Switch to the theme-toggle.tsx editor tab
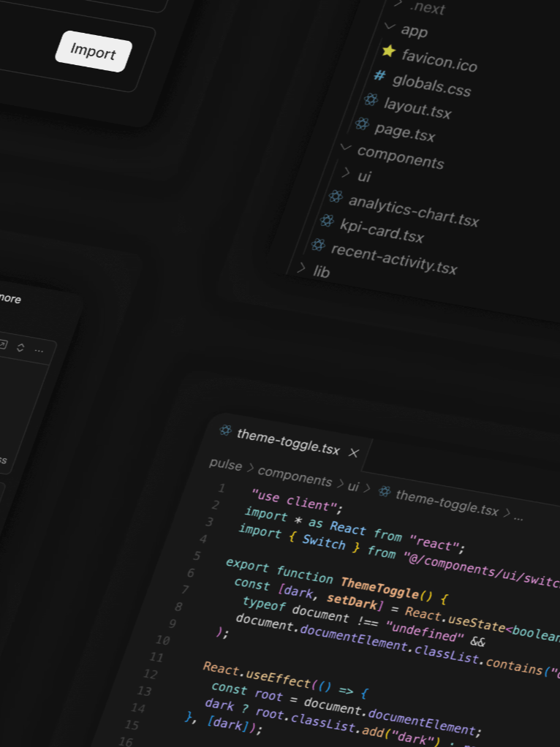Screen dimensions: 560x747 288,441
